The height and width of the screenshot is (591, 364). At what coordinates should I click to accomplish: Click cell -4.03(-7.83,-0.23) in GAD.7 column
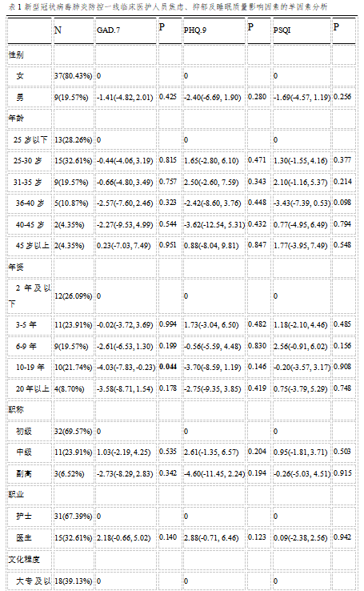point(126,367)
